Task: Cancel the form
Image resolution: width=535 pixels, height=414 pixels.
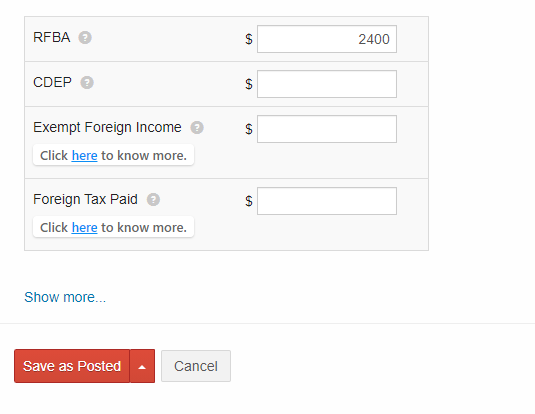Action: [x=196, y=366]
